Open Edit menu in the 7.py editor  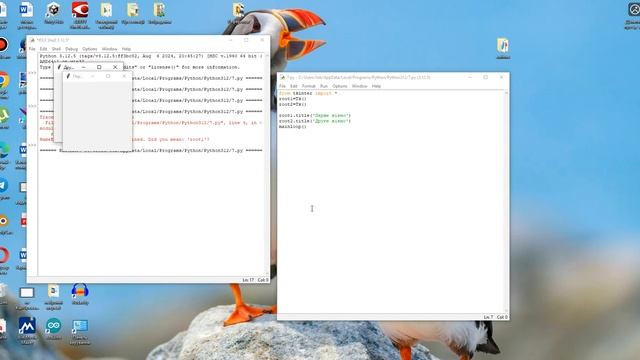click(294, 86)
